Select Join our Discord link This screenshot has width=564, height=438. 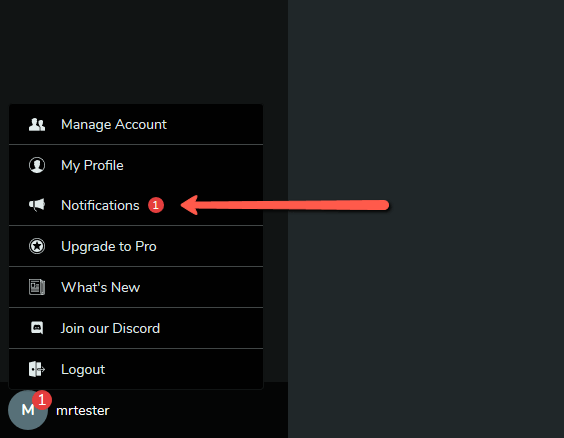136,328
